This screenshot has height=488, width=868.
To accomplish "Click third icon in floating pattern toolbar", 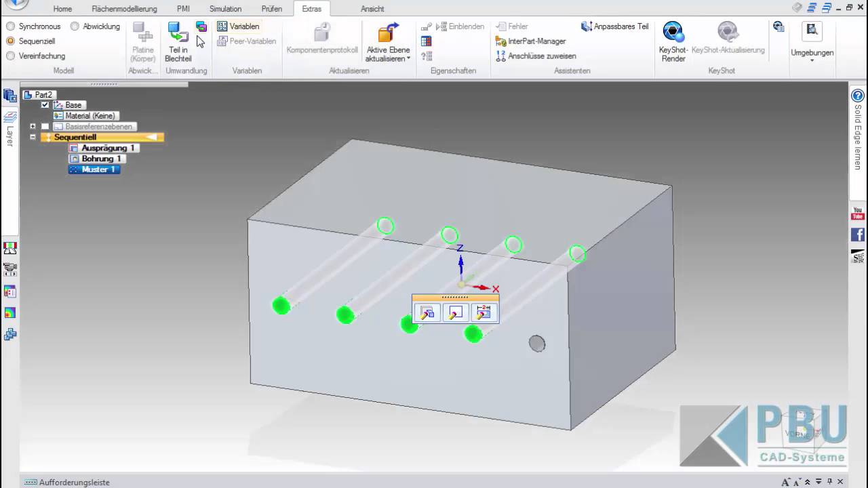I will coord(484,312).
